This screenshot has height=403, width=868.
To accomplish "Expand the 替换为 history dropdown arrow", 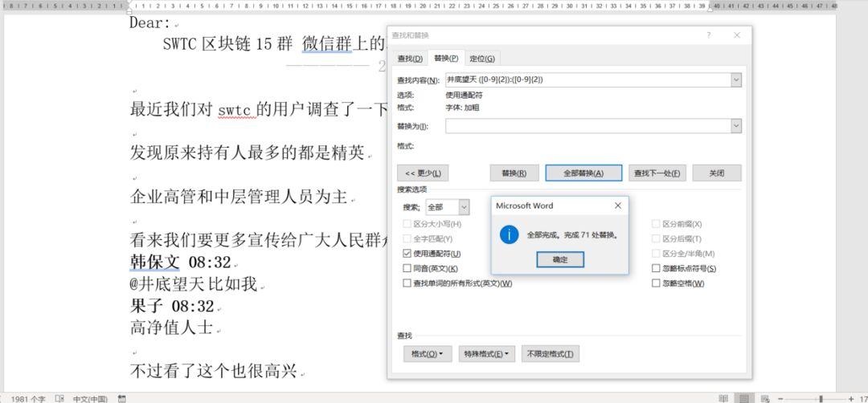I will click(x=736, y=126).
